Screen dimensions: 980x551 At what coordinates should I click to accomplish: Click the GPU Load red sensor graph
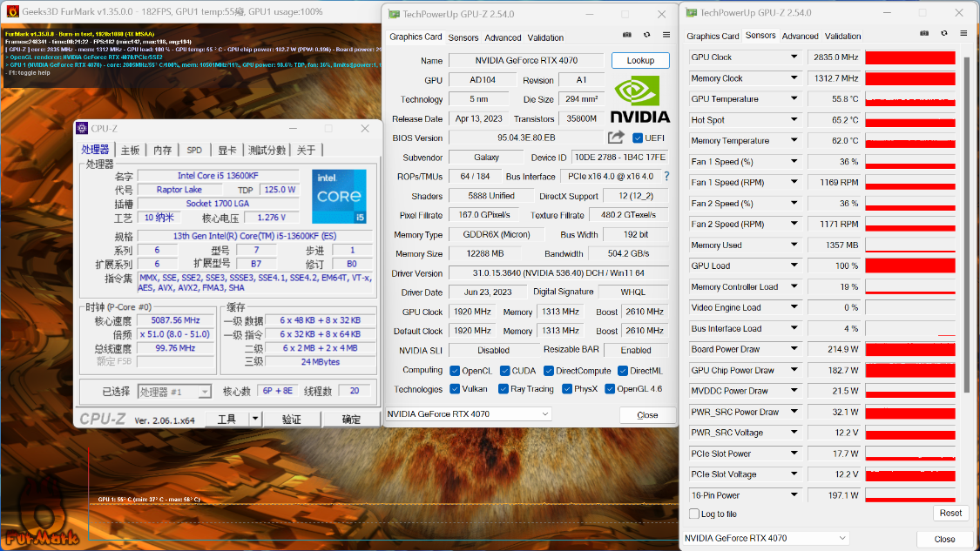pos(909,266)
